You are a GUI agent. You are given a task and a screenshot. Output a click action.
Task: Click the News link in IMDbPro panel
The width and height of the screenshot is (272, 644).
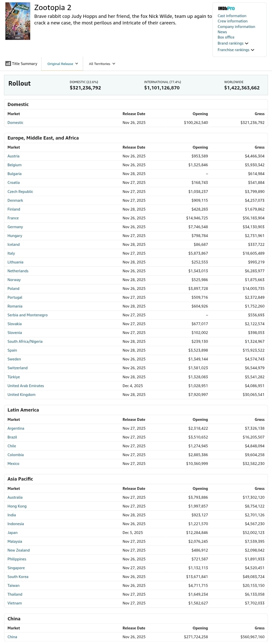pos(222,32)
